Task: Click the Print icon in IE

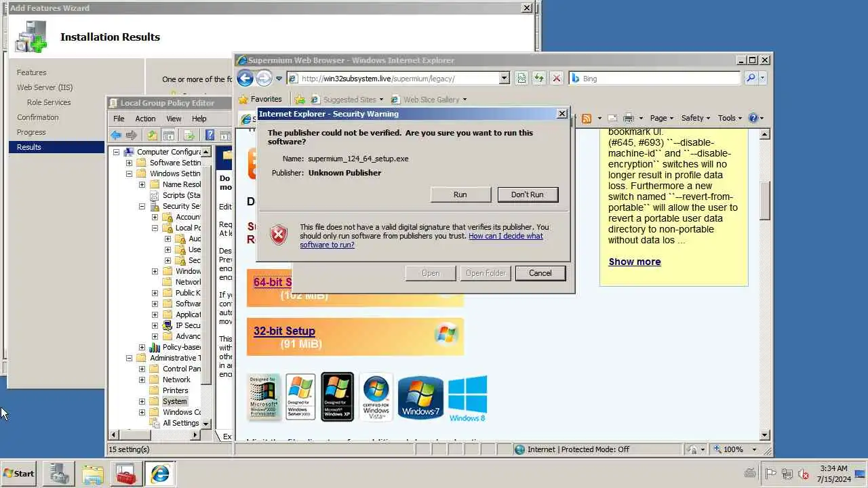Action: [x=629, y=118]
